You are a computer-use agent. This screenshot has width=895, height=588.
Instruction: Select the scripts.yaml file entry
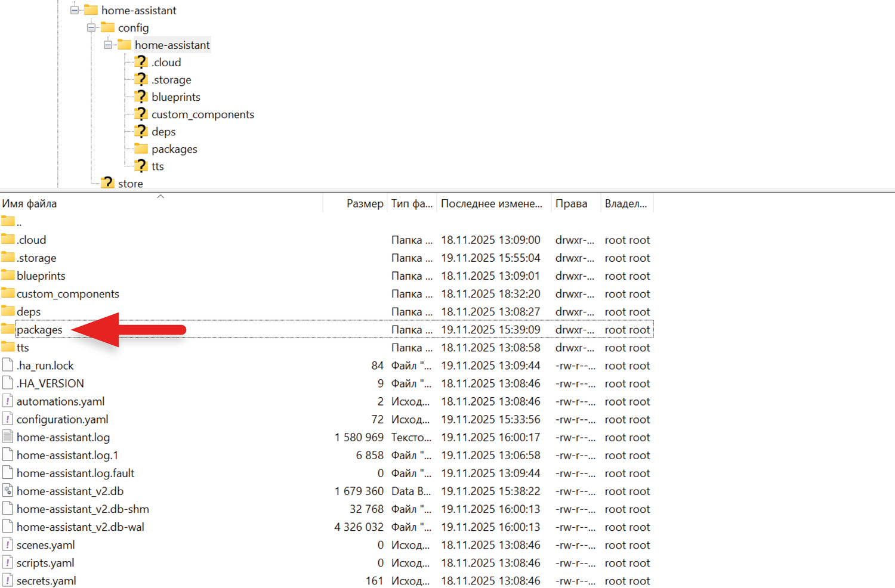(x=45, y=562)
